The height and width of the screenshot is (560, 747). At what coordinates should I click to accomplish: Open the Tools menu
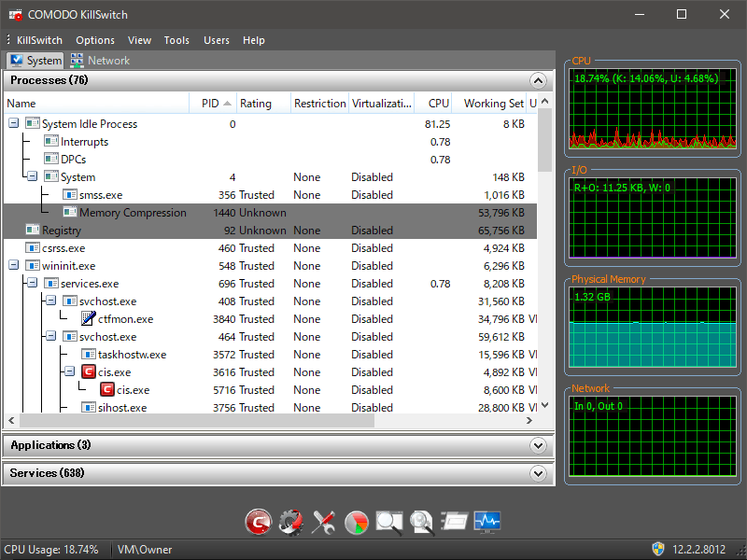click(176, 40)
